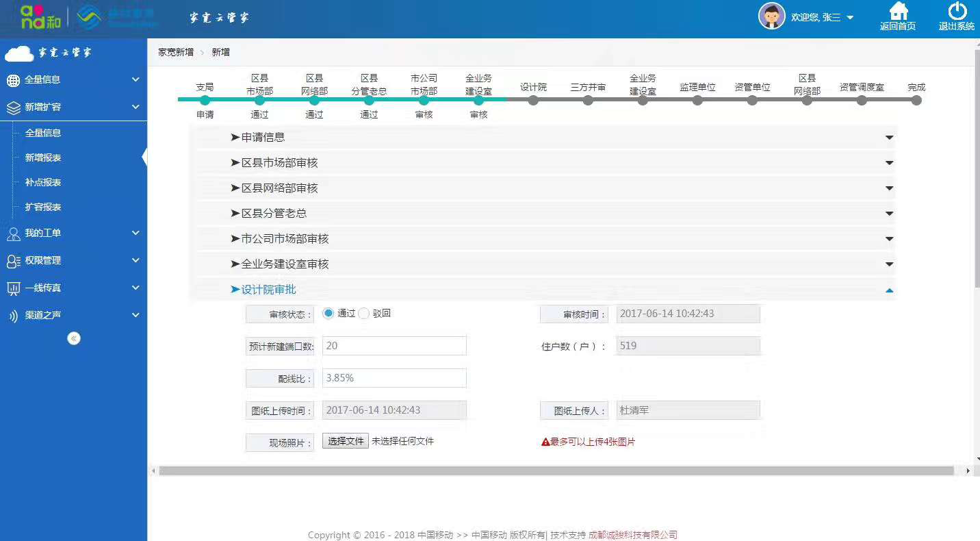Click the 完成 step marker
The image size is (980, 541).
(916, 101)
